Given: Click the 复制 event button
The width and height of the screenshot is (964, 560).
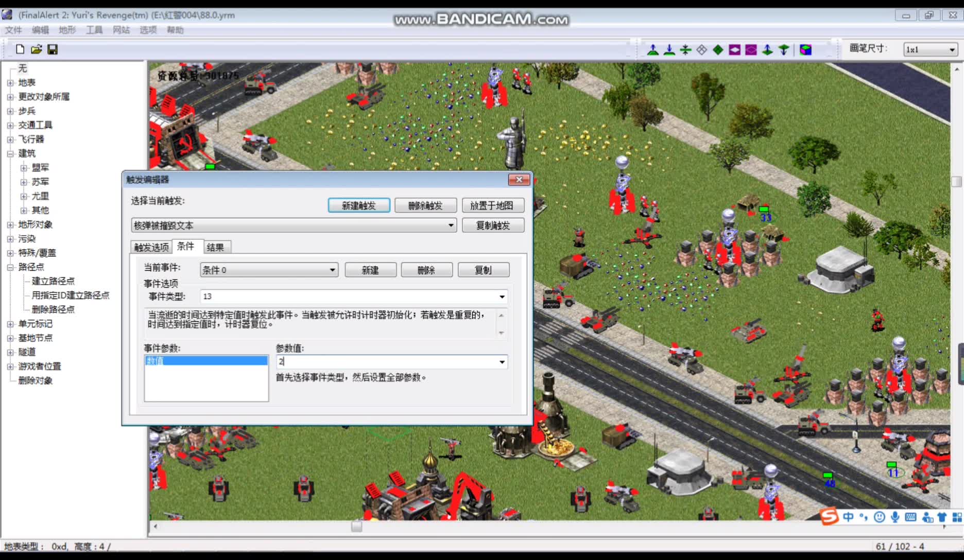Looking at the screenshot, I should click(x=483, y=270).
